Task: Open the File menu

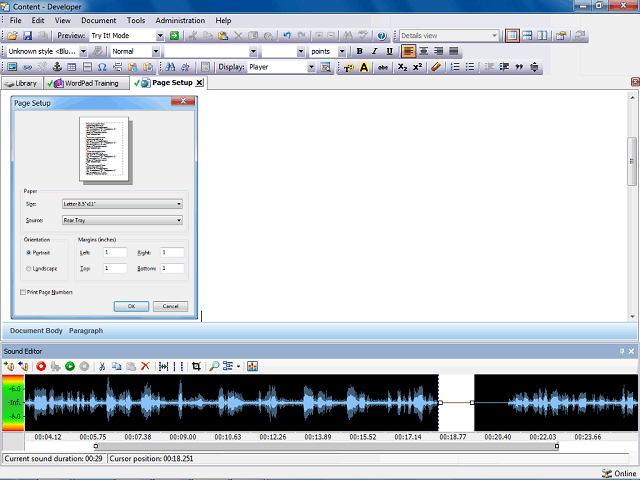Action: [x=16, y=20]
